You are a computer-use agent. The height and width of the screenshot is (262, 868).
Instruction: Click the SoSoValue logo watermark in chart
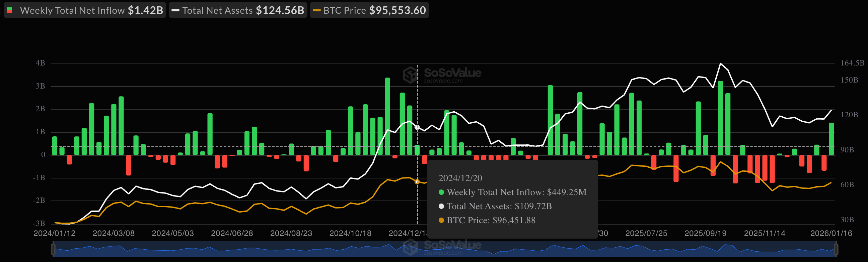click(x=411, y=74)
